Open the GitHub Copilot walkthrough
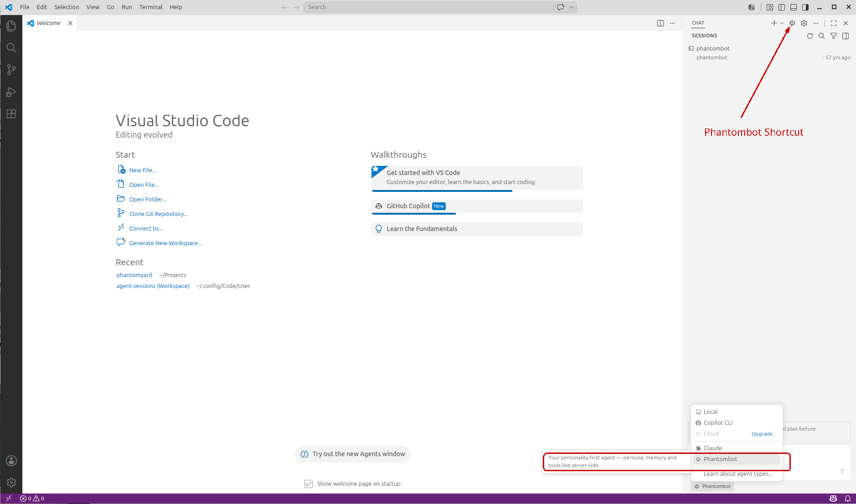 pos(477,206)
